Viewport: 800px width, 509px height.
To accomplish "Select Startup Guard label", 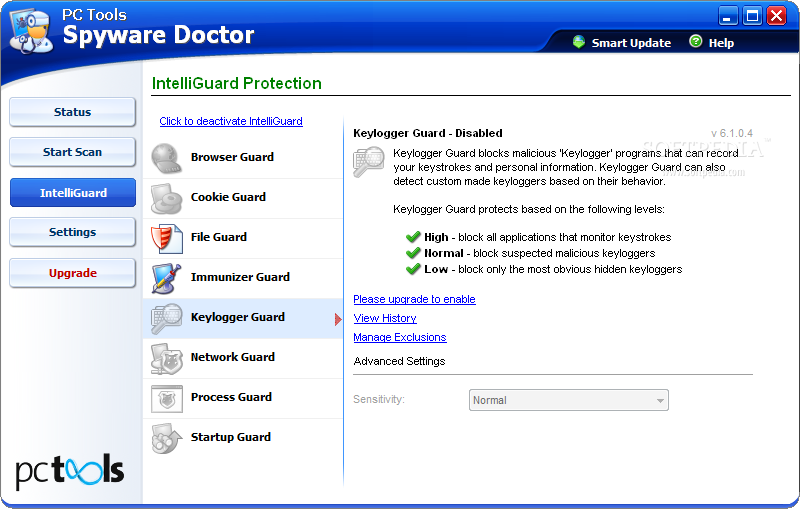I will (231, 437).
